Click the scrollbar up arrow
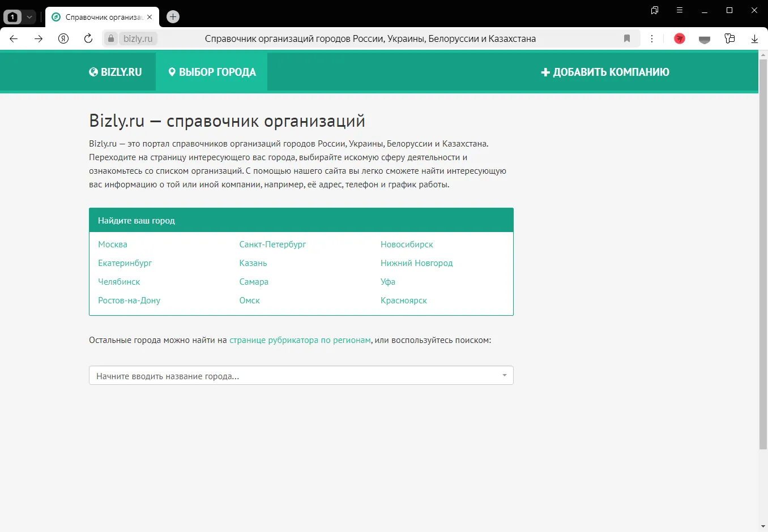Image resolution: width=768 pixels, height=532 pixels. pyautogui.click(x=763, y=55)
